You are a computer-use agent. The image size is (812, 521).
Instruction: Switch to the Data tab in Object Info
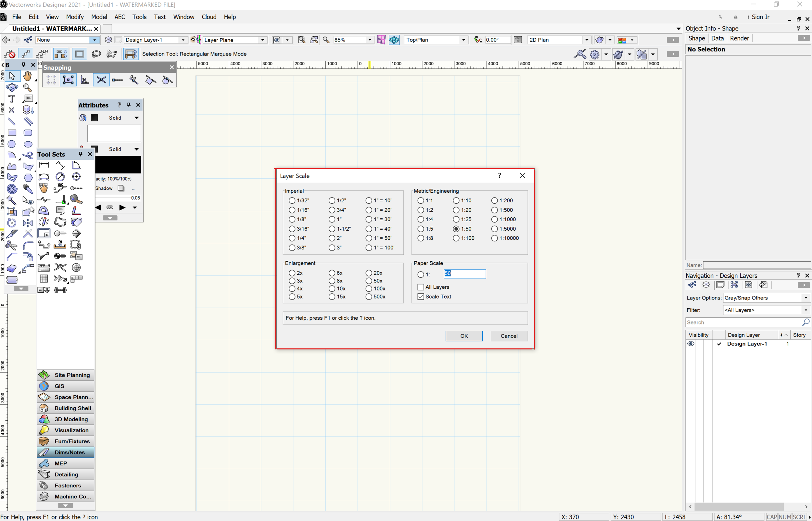click(717, 38)
